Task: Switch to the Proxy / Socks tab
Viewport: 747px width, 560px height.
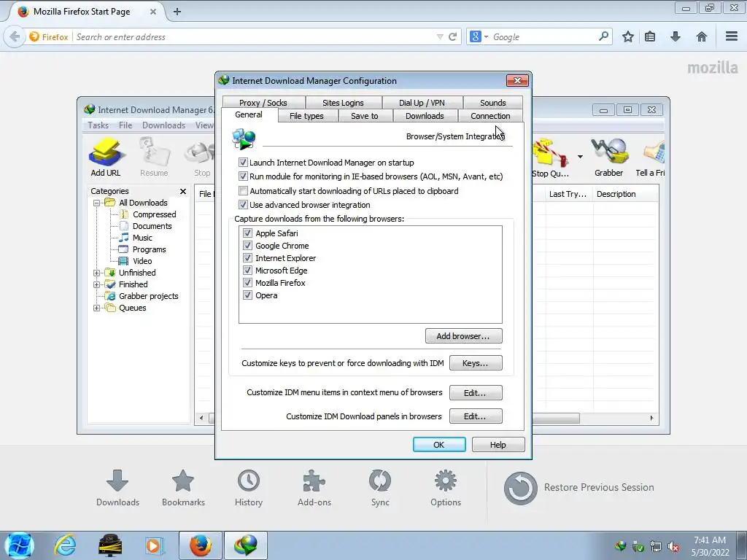Action: tap(263, 102)
